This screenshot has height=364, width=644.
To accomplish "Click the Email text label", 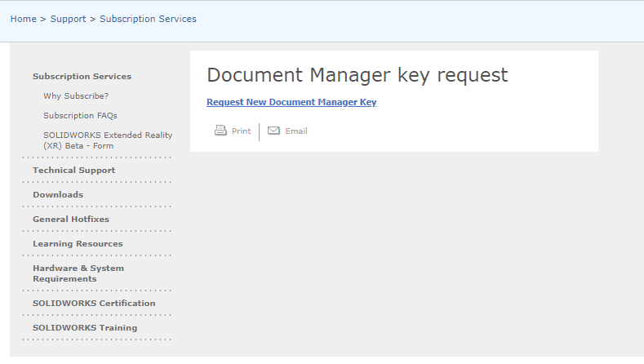I will point(296,131).
